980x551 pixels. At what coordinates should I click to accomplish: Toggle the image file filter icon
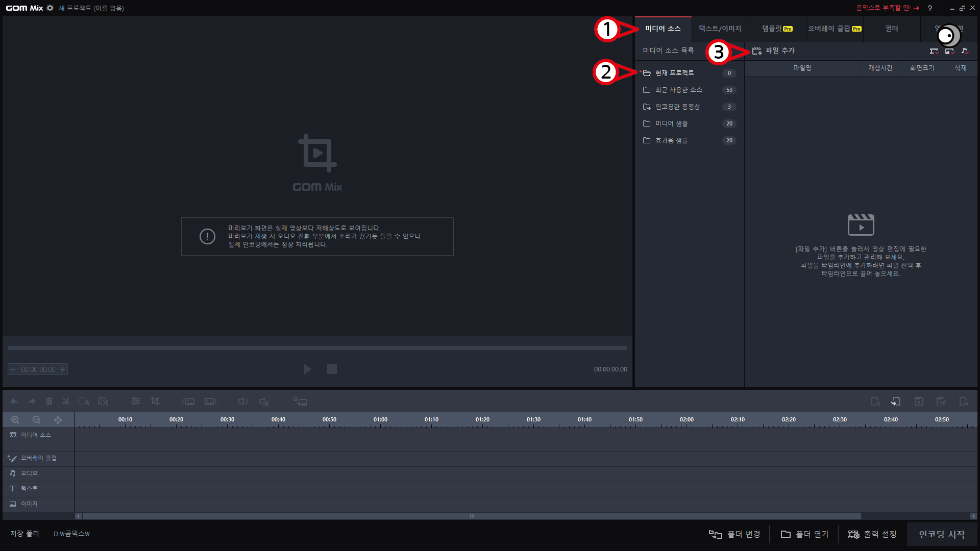(x=949, y=51)
